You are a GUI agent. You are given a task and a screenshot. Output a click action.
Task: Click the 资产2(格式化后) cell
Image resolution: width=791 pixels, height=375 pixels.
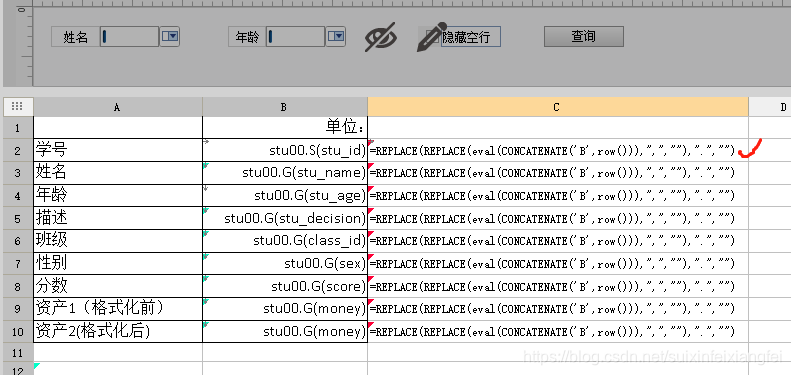click(x=118, y=332)
